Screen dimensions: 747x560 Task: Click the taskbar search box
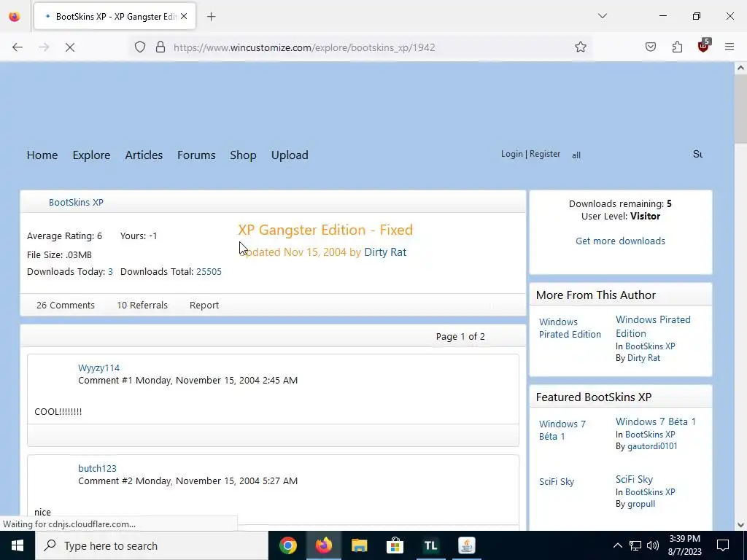[x=152, y=545]
